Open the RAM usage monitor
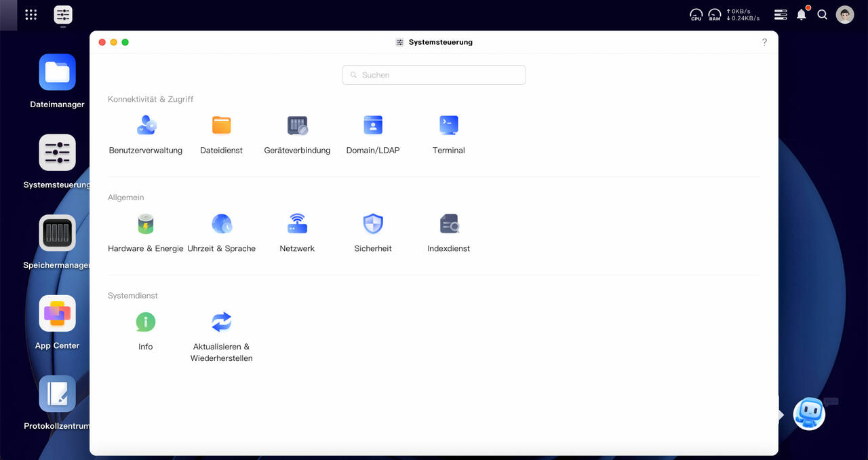This screenshot has height=460, width=868. pos(715,14)
